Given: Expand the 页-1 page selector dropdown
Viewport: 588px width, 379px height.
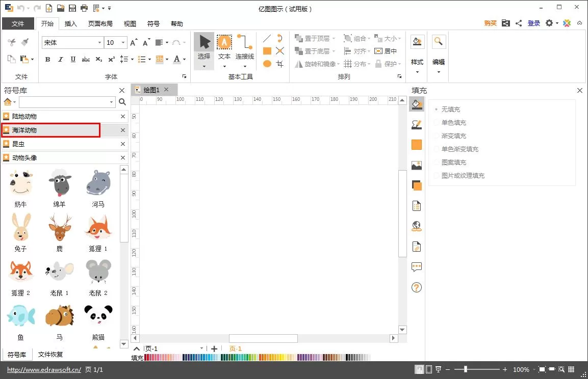Looking at the screenshot, I should click(x=201, y=348).
